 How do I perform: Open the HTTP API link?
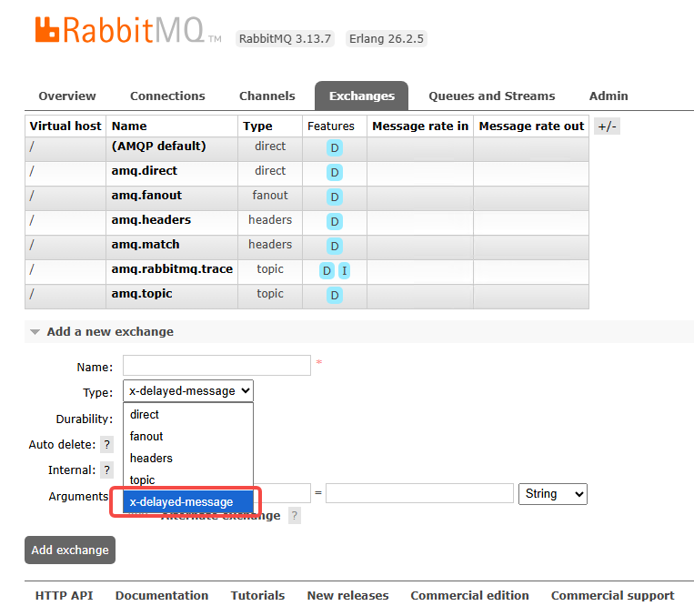point(65,596)
